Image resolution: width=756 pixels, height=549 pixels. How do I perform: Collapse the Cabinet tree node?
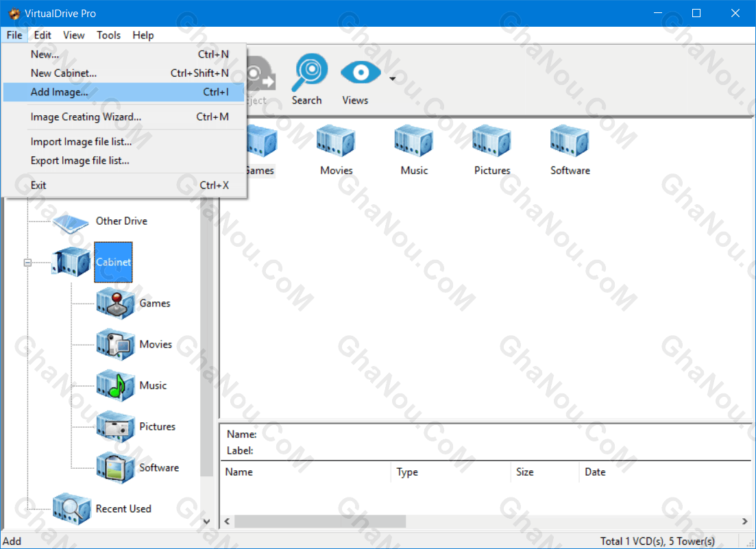click(x=27, y=263)
